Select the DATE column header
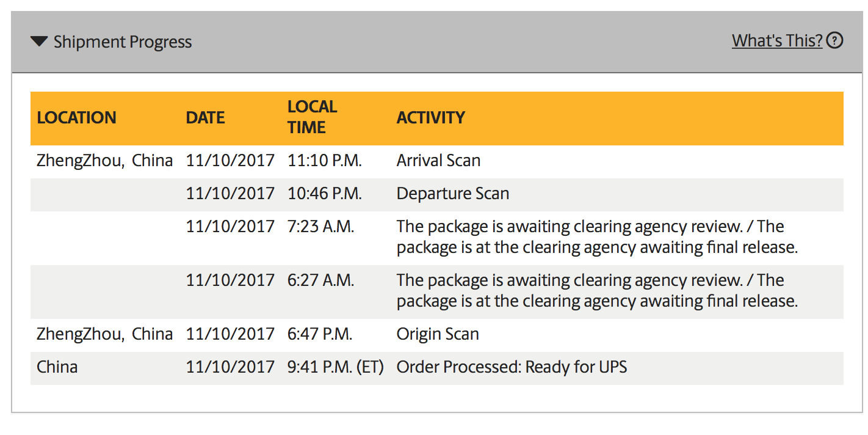The image size is (868, 435). point(206,118)
